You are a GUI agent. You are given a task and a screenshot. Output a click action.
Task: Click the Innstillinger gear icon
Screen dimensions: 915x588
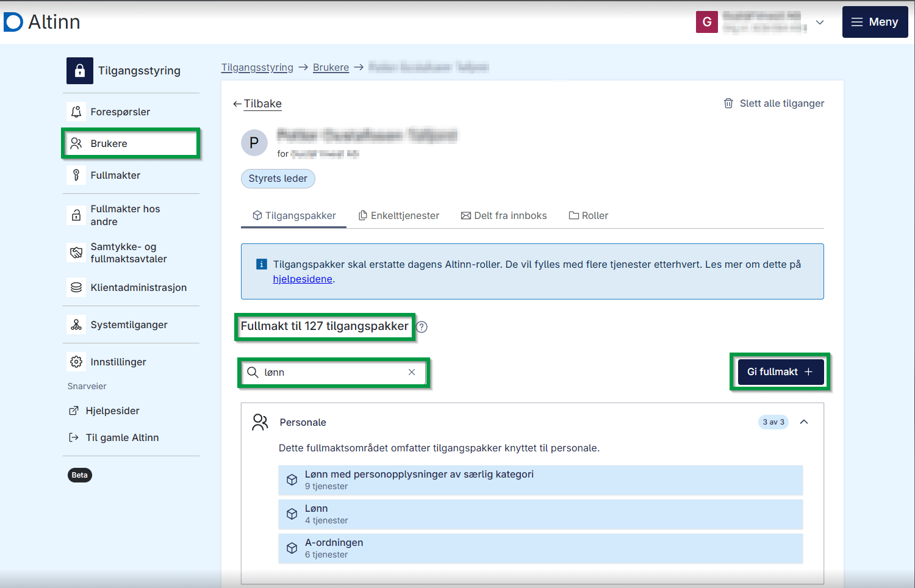[x=76, y=362]
